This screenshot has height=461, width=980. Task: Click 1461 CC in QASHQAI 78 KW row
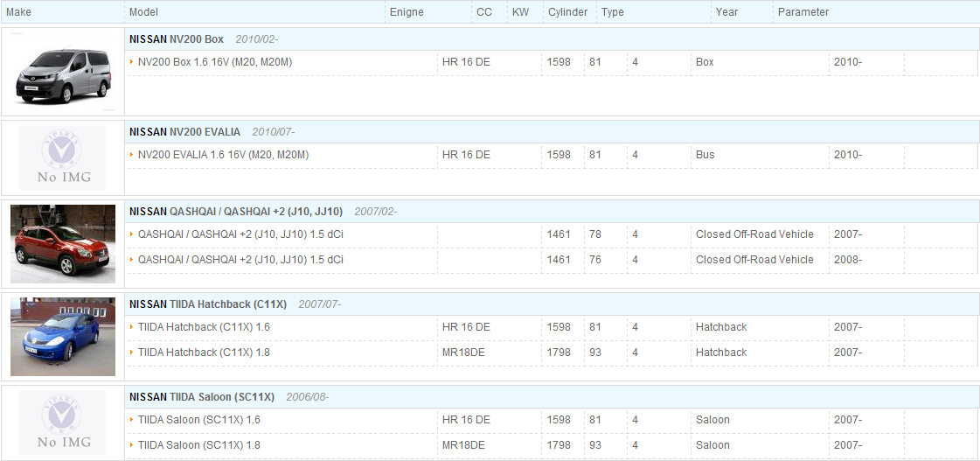559,234
